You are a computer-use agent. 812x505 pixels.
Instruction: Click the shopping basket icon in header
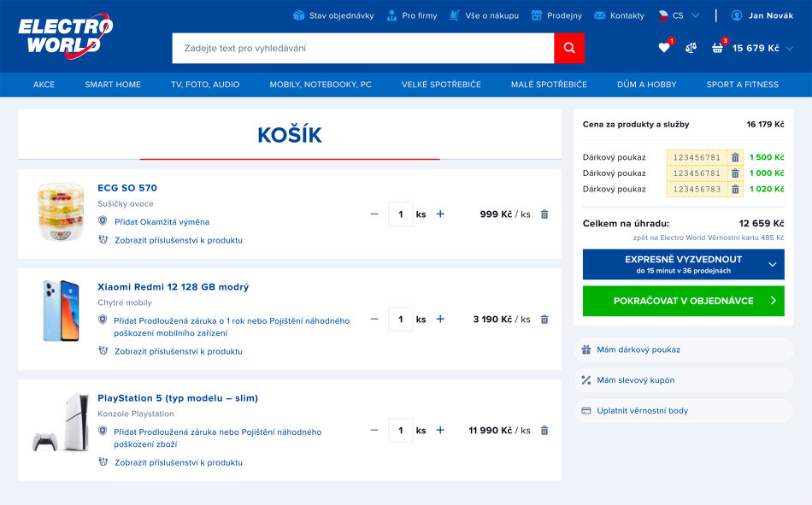(718, 48)
